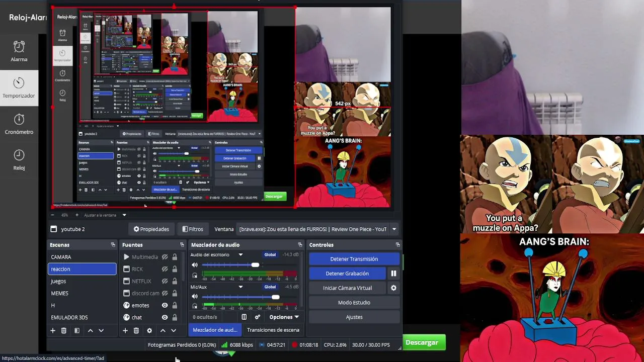Adjust Audio del escritorio volume slider handle
644x362 pixels.
[255, 265]
